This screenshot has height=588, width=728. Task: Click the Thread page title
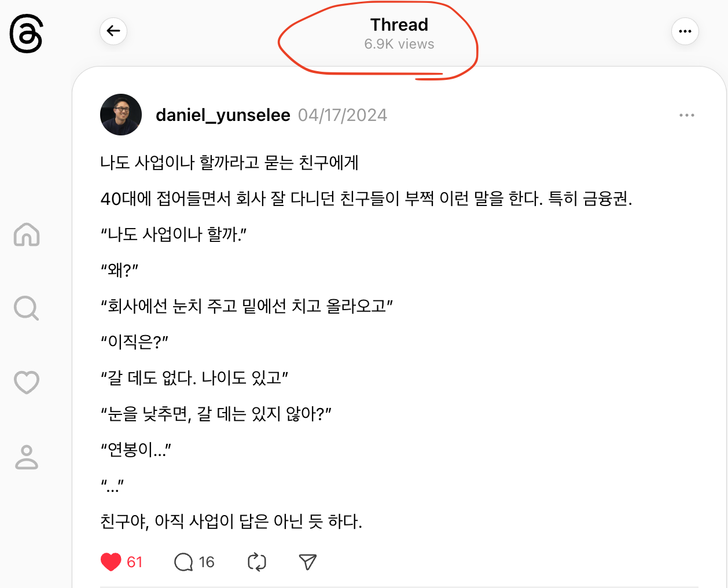(x=399, y=24)
